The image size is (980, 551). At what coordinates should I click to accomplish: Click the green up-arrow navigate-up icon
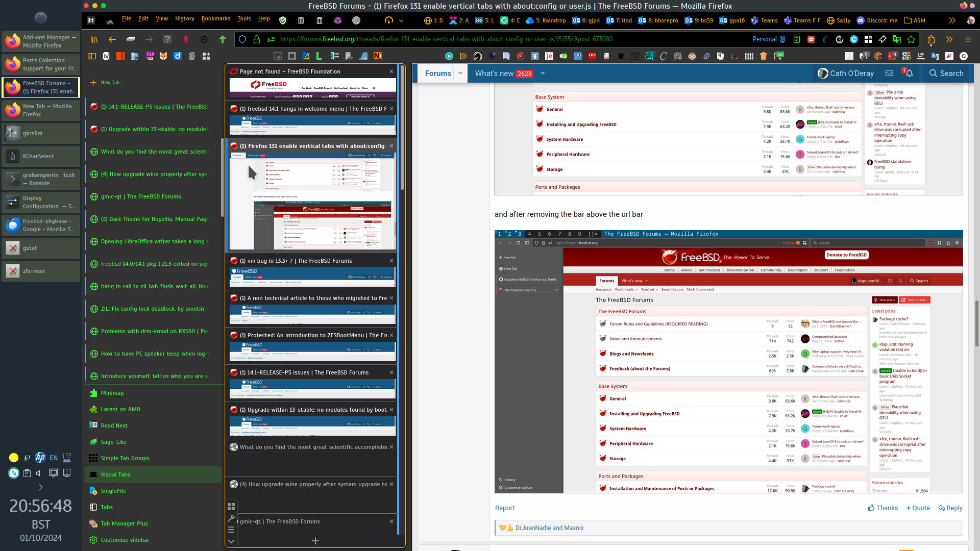(223, 39)
